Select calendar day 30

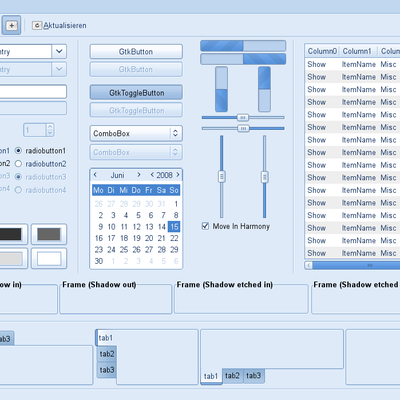coord(99,261)
